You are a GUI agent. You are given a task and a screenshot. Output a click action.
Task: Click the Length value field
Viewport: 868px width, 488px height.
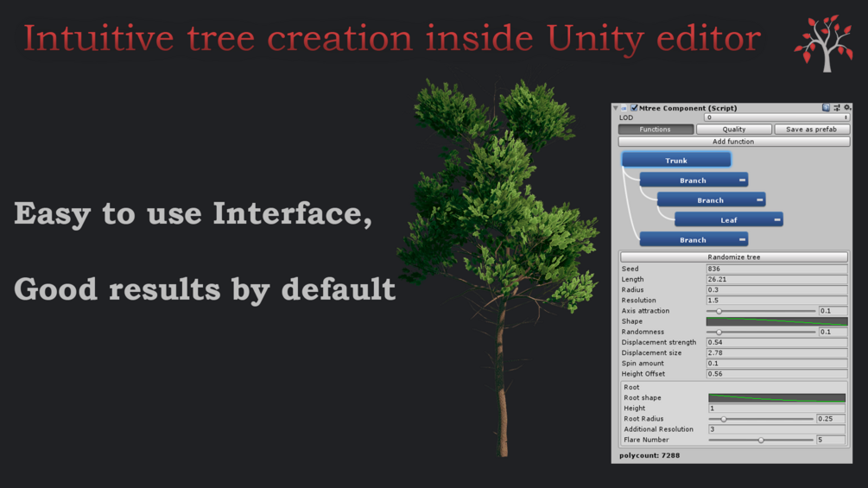pos(776,279)
